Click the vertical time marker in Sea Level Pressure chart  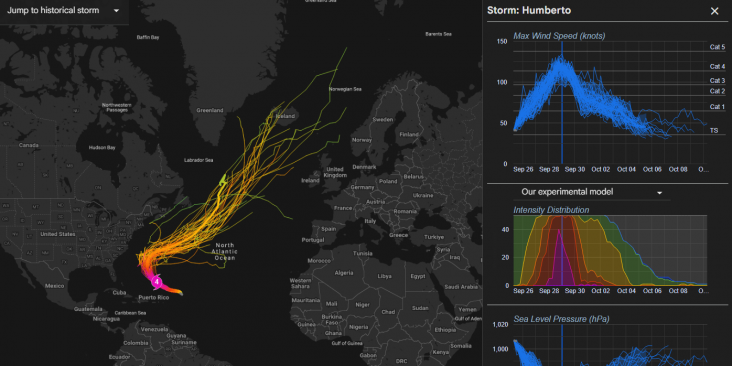tap(562, 345)
